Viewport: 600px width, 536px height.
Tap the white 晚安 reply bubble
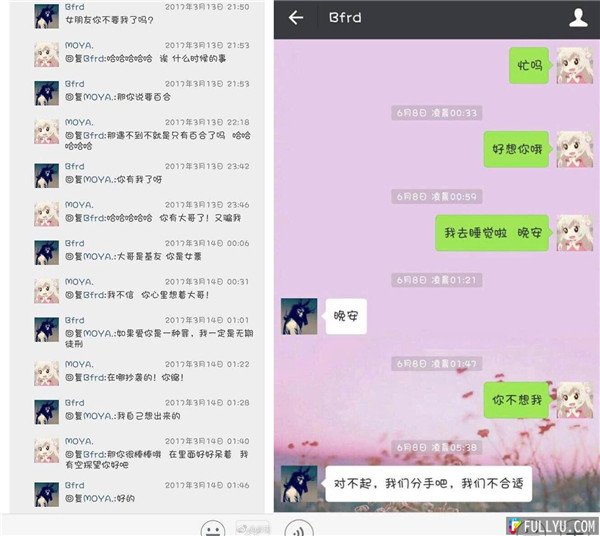click(x=346, y=316)
